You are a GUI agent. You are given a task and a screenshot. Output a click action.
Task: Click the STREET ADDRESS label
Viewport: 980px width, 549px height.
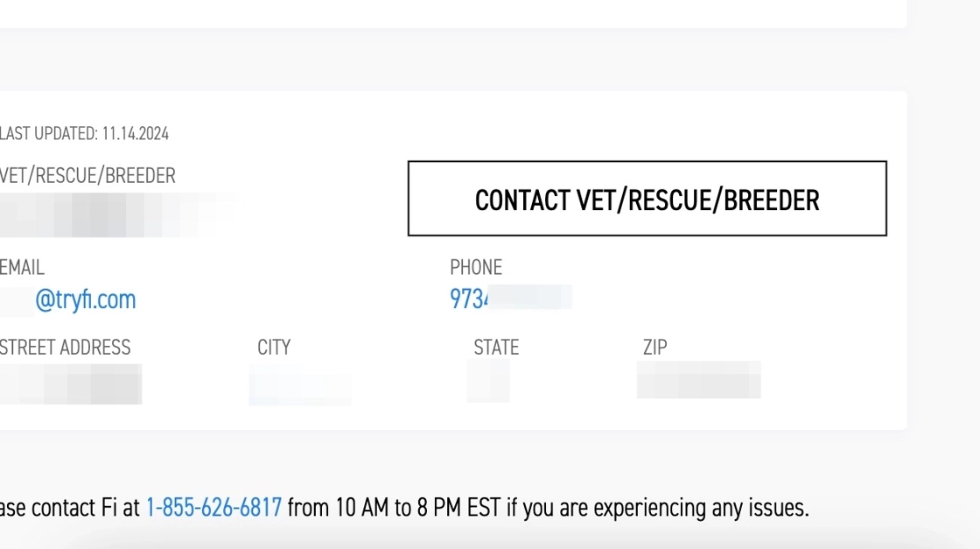click(66, 348)
